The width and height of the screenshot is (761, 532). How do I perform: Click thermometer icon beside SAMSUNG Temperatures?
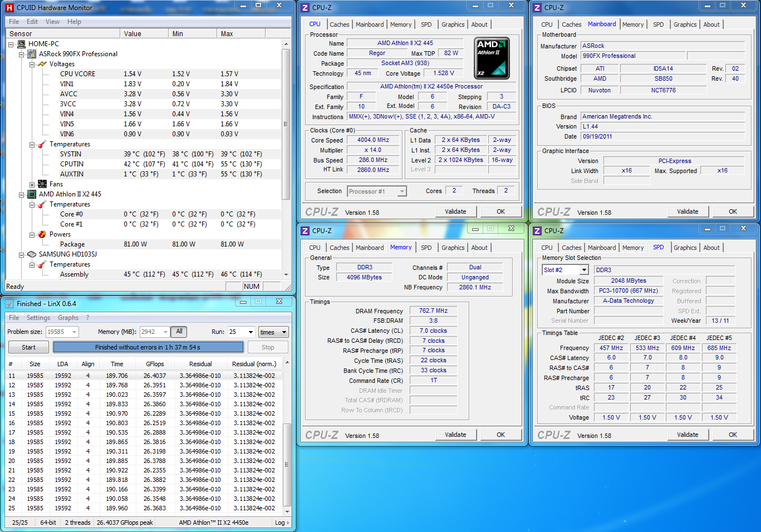(x=42, y=264)
